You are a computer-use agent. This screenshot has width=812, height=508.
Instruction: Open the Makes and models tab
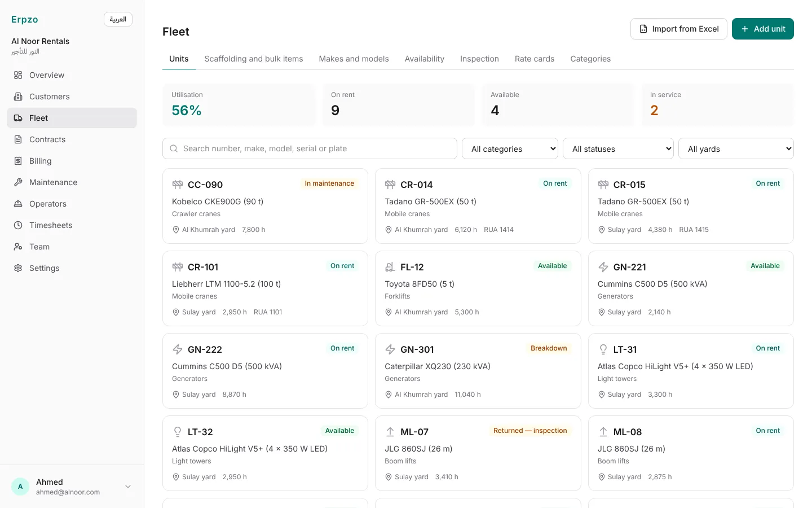pos(354,59)
